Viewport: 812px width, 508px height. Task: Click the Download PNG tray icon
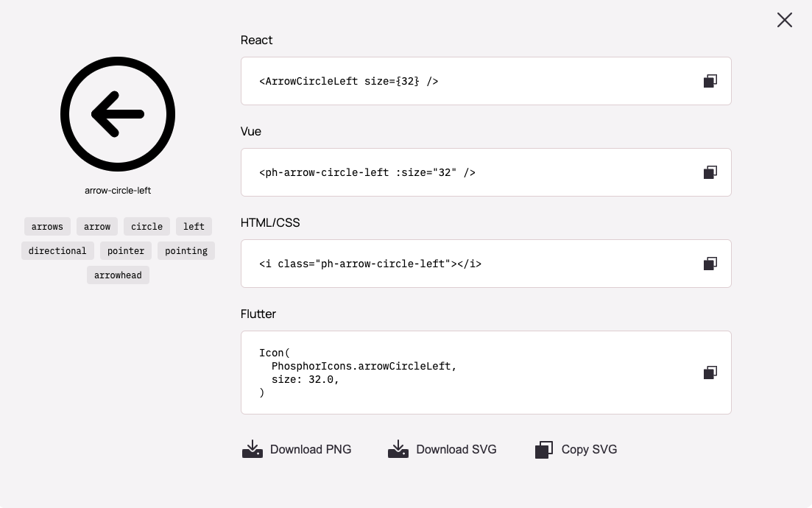(253, 449)
